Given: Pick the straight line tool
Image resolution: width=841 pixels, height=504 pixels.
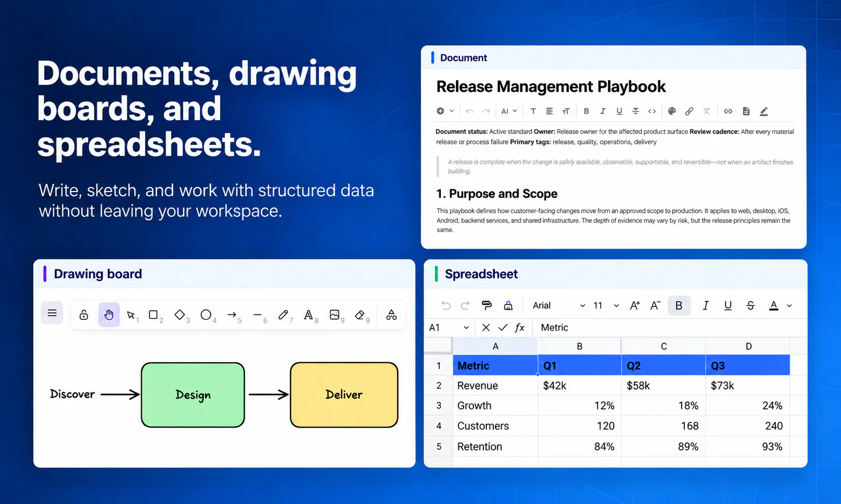Looking at the screenshot, I should coord(257,315).
